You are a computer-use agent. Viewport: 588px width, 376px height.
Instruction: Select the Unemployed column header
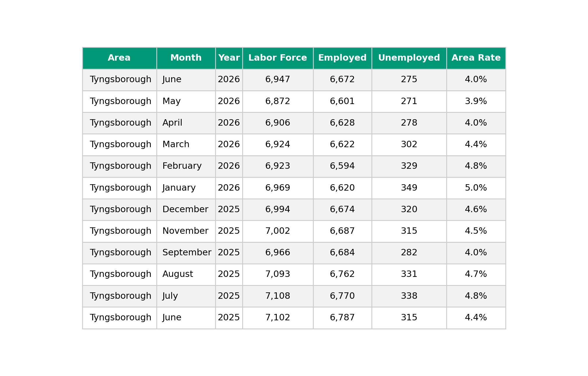(409, 58)
